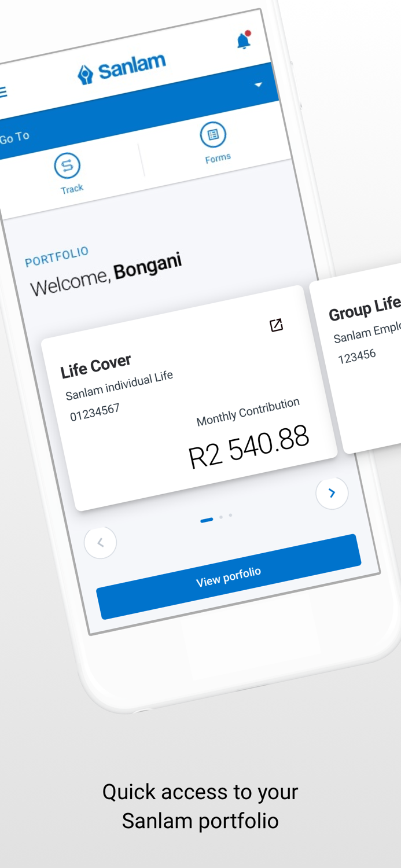Tap the bell's red notification dot

click(x=248, y=33)
